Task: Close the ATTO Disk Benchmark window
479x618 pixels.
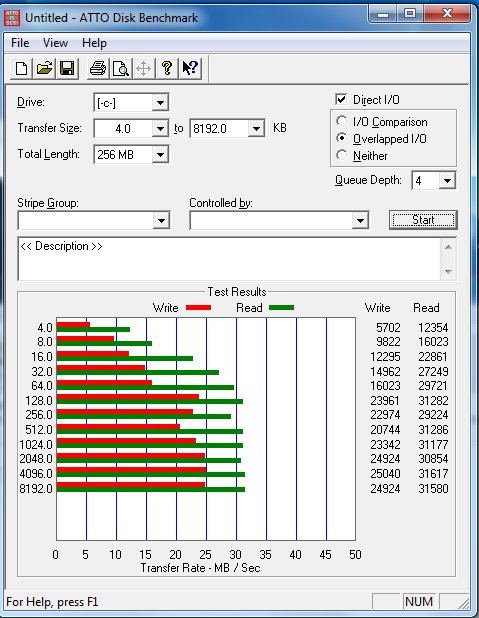Action: click(x=447, y=14)
